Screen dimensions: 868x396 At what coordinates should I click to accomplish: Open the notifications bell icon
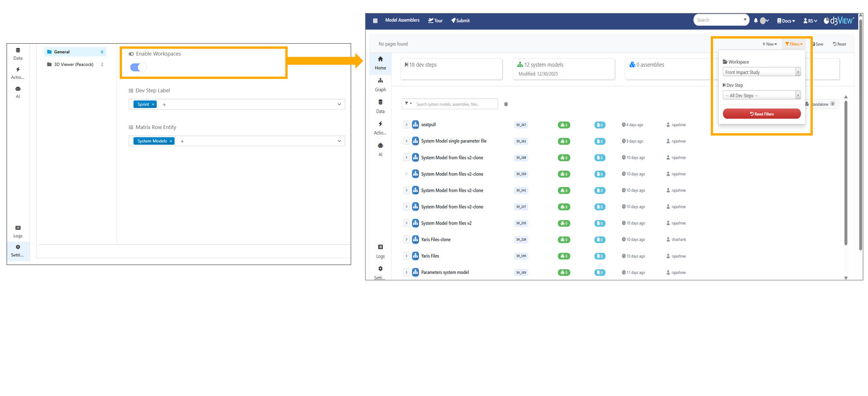pos(756,20)
